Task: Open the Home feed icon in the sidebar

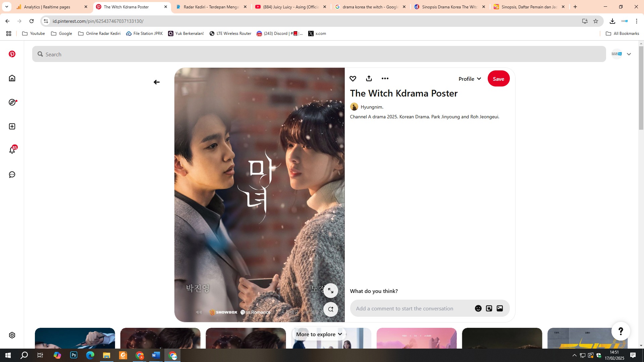Action: pos(12,78)
